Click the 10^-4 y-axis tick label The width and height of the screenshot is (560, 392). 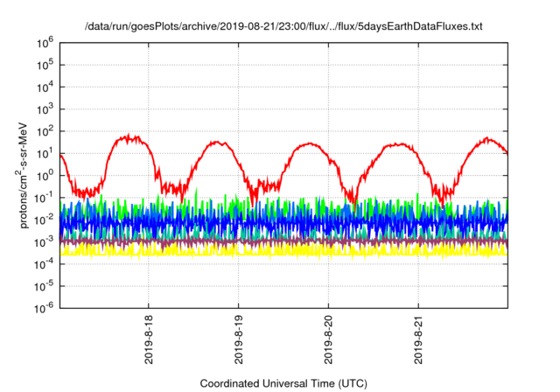click(x=45, y=264)
